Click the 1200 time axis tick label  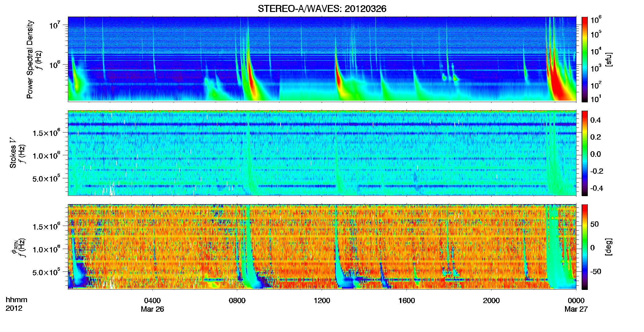(x=322, y=301)
